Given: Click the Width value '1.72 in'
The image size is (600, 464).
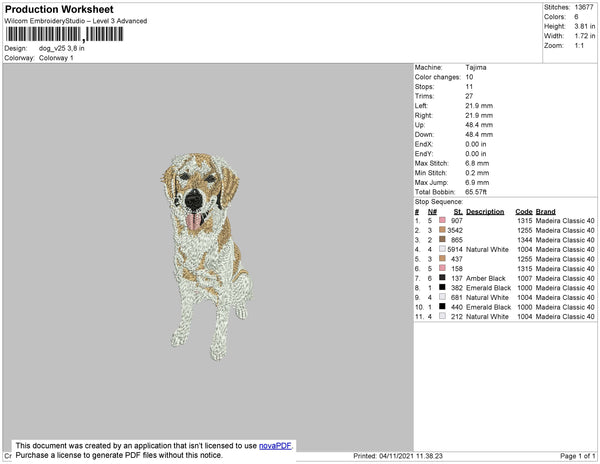Looking at the screenshot, I should click(x=585, y=36).
